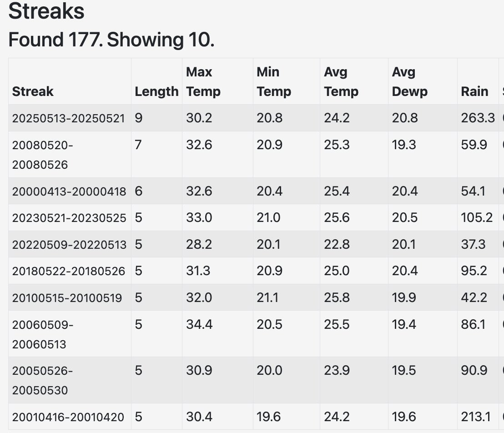This screenshot has height=433, width=504.
Task: Click the 20060509-20060513 streak entry
Action: coord(43,334)
